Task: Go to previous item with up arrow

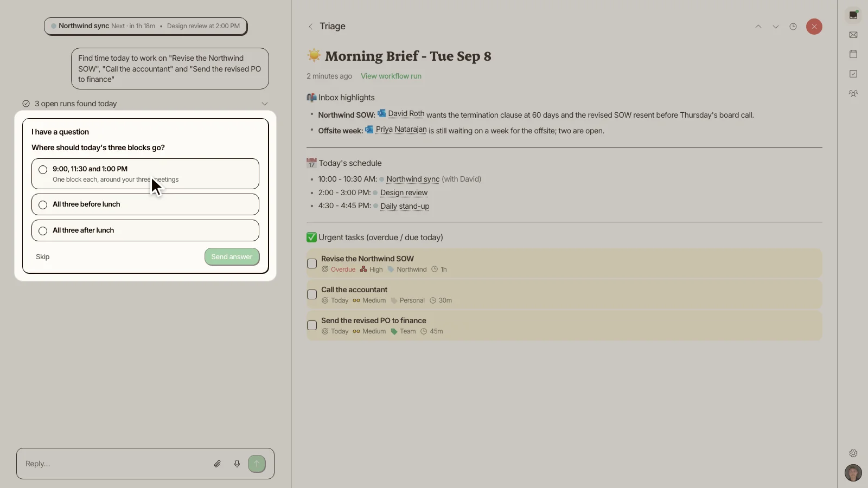Action: [x=758, y=27]
